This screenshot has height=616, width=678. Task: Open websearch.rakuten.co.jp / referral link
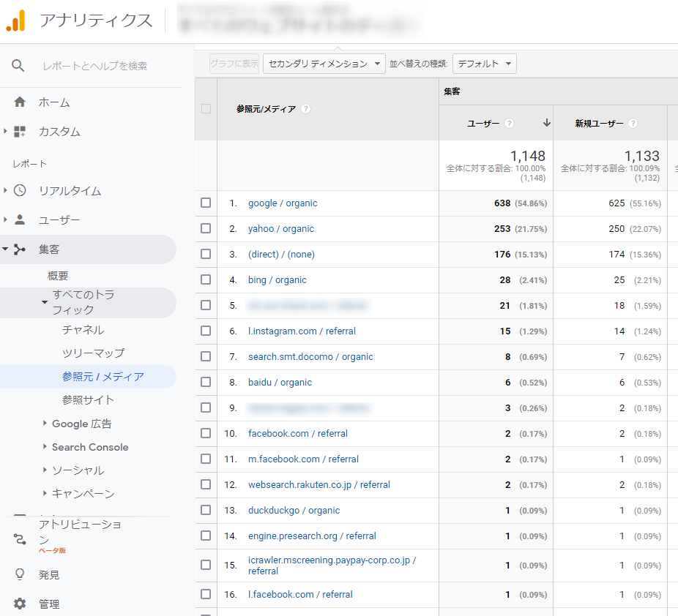(319, 484)
